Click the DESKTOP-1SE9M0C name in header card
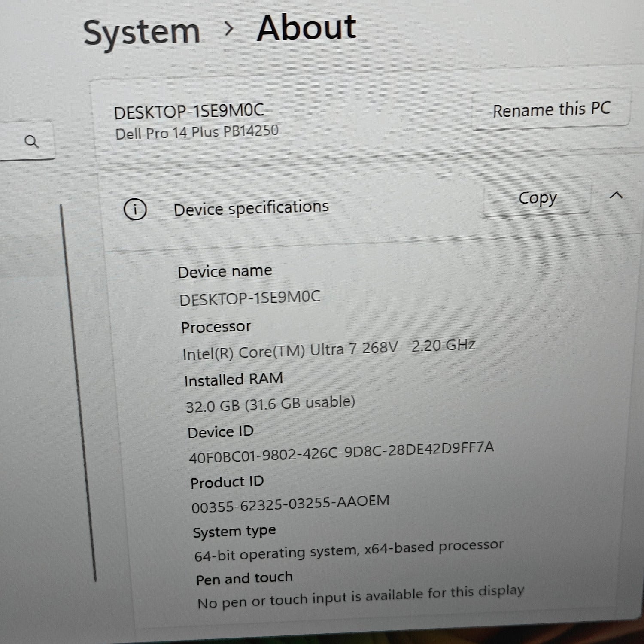Screen dimensions: 644x644 189,112
